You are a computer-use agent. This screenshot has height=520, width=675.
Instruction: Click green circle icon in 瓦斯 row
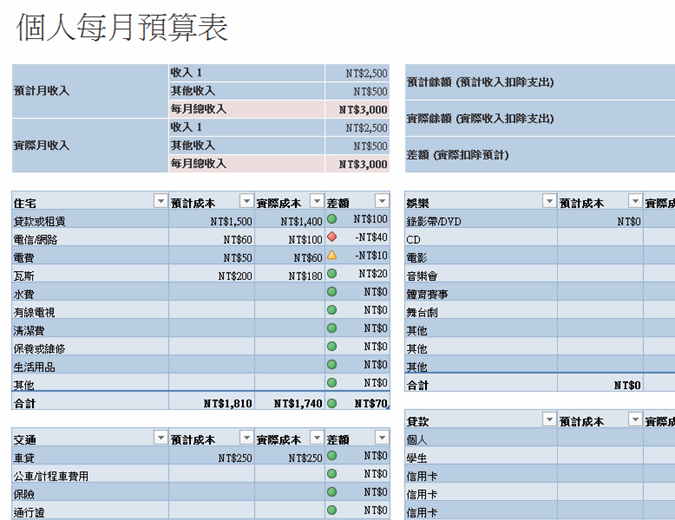(x=331, y=274)
